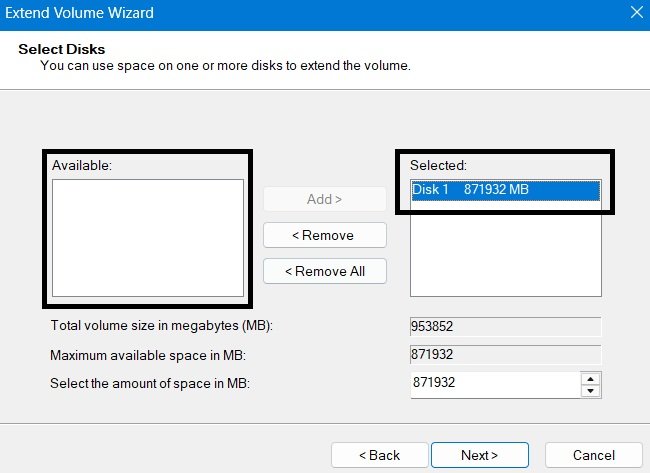Viewport: 650px width, 473px height.
Task: Click inside the Available disks list box
Action: tap(148, 238)
